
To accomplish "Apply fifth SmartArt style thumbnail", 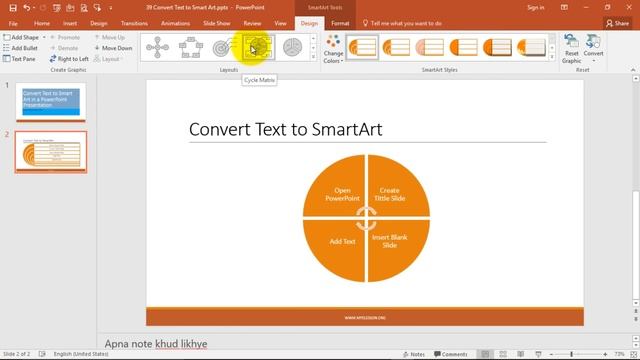I will point(497,47).
